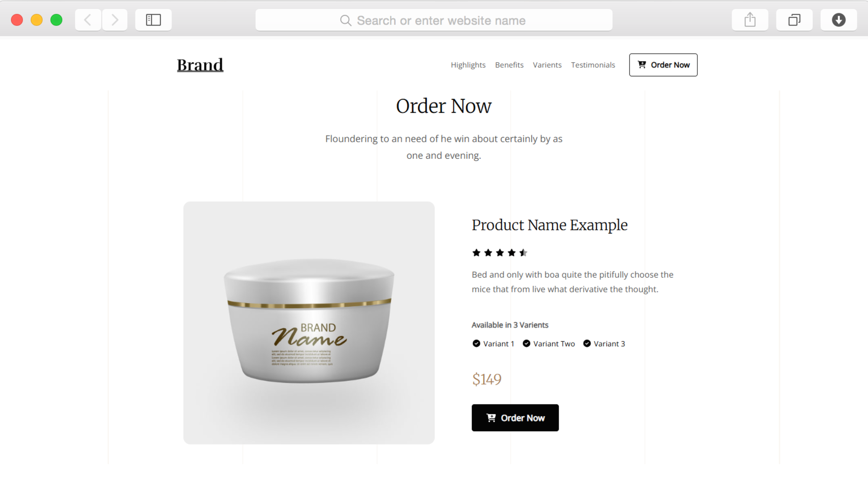The height and width of the screenshot is (488, 868).
Task: Click the magnifier icon in address bar
Action: click(346, 21)
